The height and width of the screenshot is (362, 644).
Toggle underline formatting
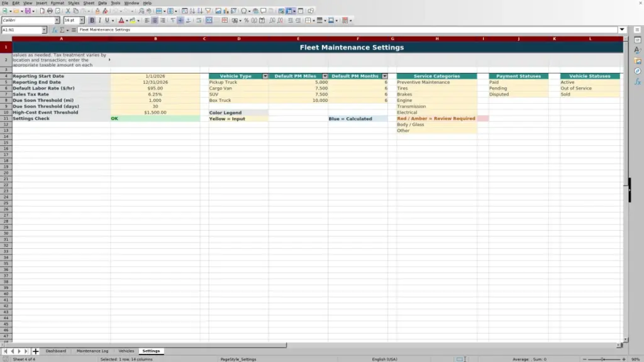tap(107, 20)
